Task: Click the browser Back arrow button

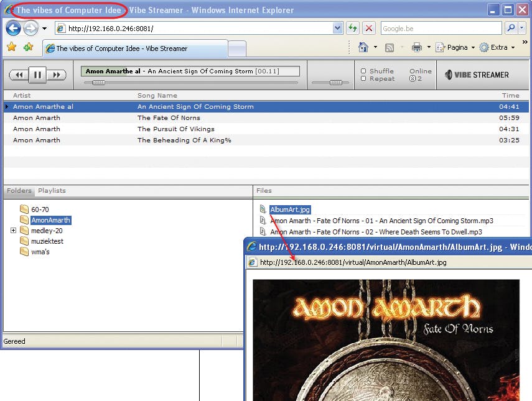Action: coord(14,29)
